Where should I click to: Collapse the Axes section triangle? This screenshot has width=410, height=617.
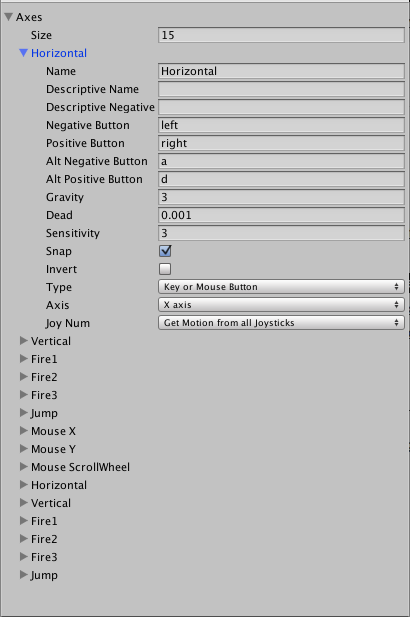pos(8,17)
